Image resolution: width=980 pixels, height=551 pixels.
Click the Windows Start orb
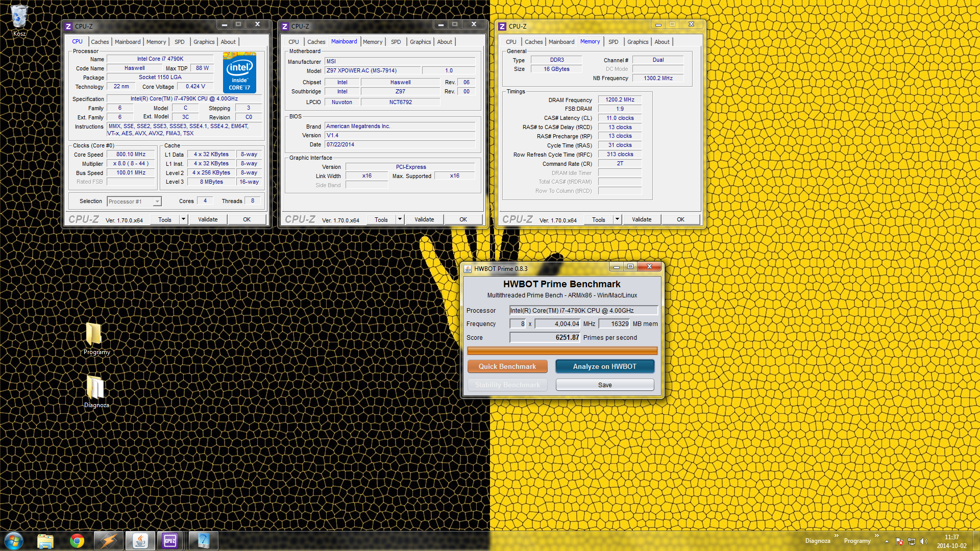click(x=14, y=541)
